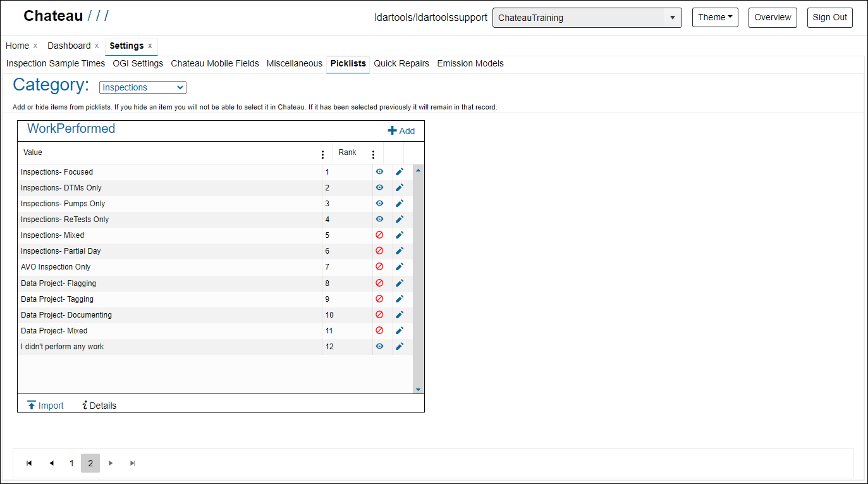Edit the I didn't perform any work item
This screenshot has width=868, height=484.
pos(400,346)
